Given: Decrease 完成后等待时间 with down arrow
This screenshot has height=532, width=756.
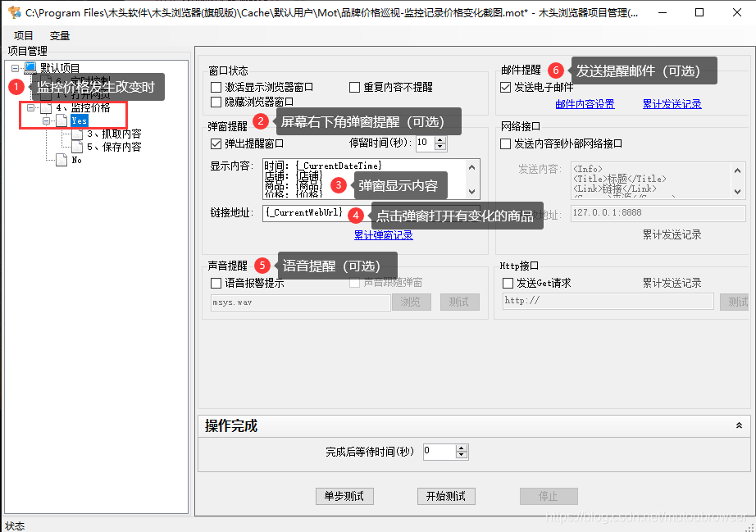Looking at the screenshot, I should click(x=462, y=456).
